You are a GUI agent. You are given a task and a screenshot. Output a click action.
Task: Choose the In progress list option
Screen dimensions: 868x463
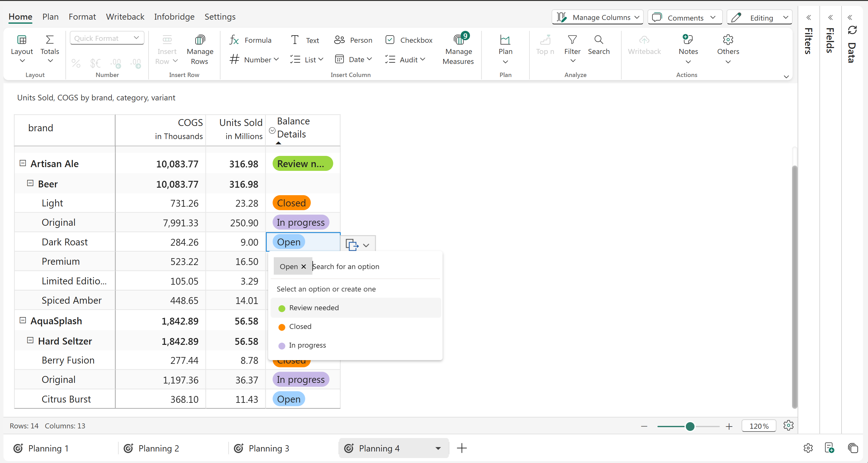click(x=307, y=345)
